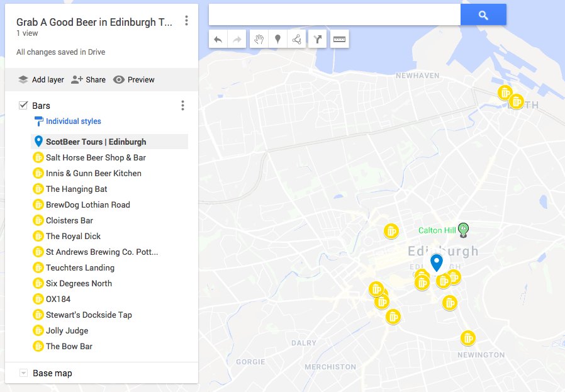Click beer marker left of Calton Hill
Screen dimensions: 565x392
tap(391, 231)
